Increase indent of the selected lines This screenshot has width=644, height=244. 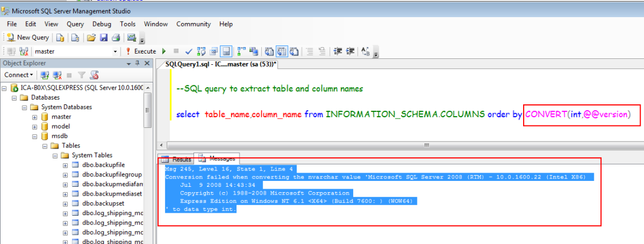pyautogui.click(x=350, y=51)
